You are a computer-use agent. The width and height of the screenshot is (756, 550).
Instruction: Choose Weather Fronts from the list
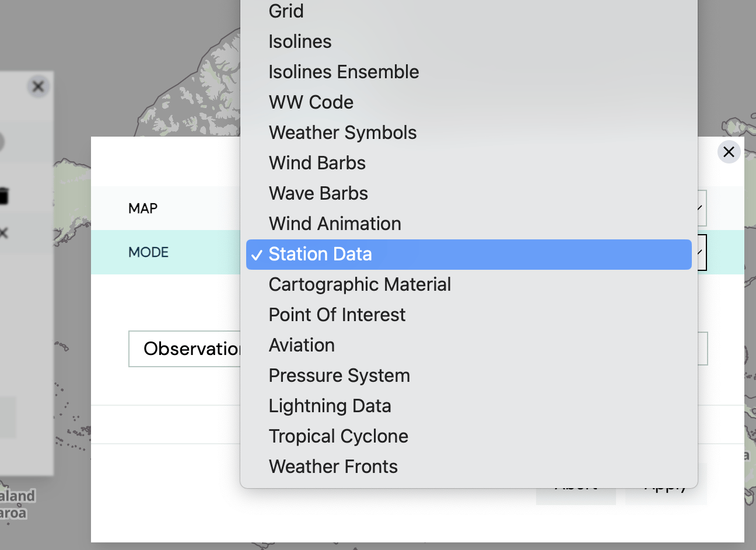coord(333,467)
